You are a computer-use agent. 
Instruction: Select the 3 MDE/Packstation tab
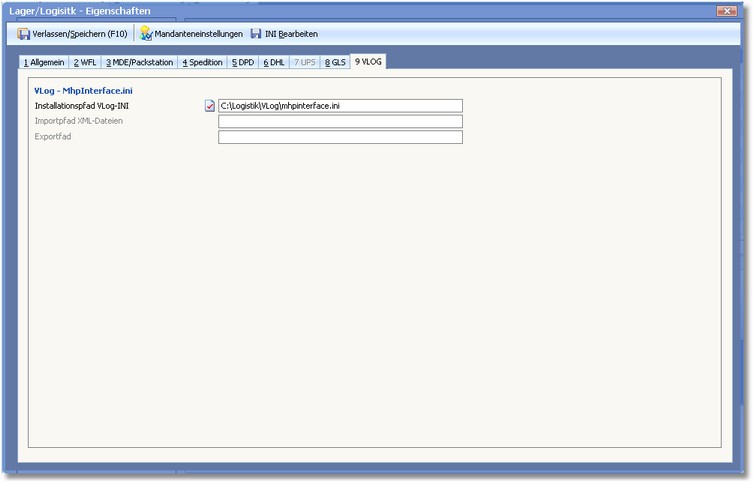[x=139, y=62]
